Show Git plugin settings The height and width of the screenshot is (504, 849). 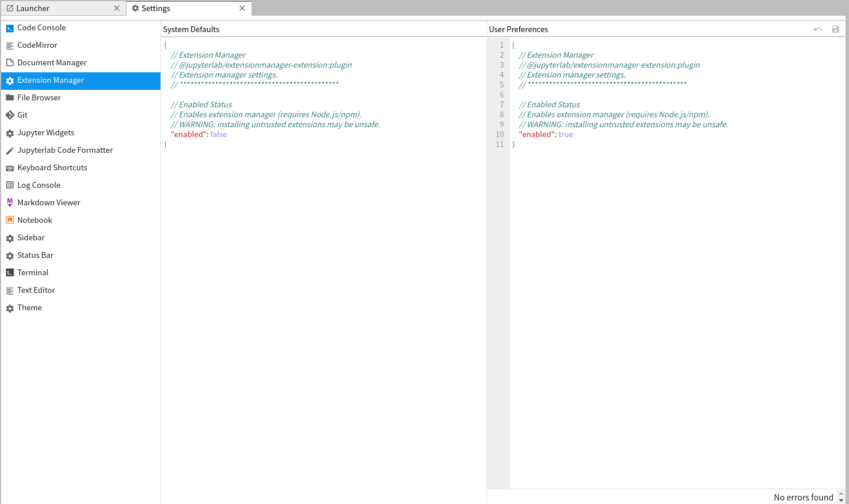coord(81,116)
